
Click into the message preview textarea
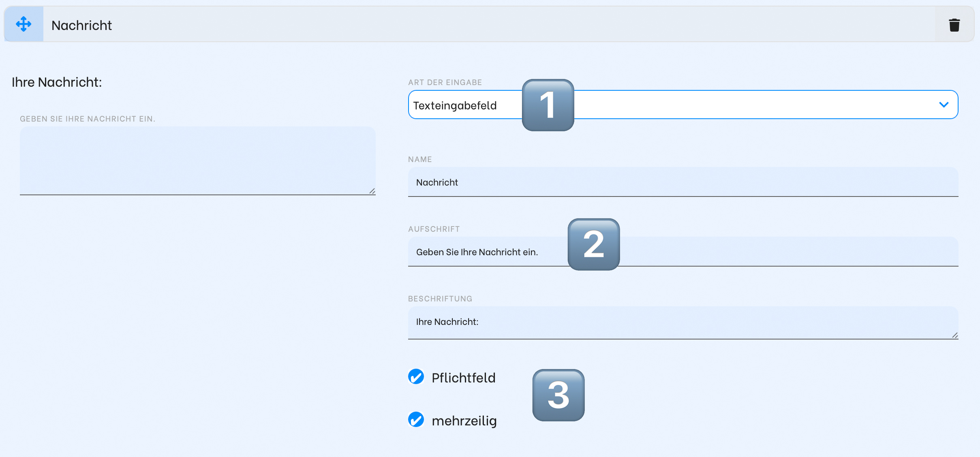coord(197,160)
